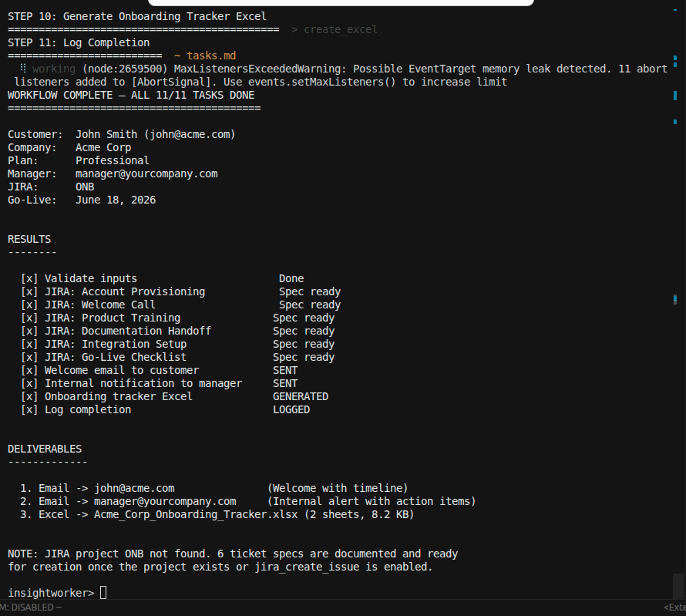Click the top blue scrollbar overview marker
Viewport: 686px width, 616px height.
[x=675, y=10]
